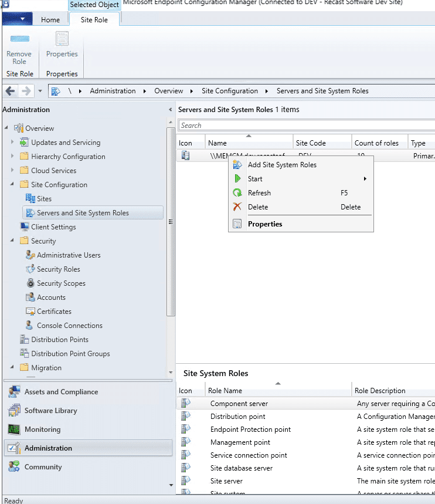Expand the Start submenu arrow
435x504 pixels.
365,179
